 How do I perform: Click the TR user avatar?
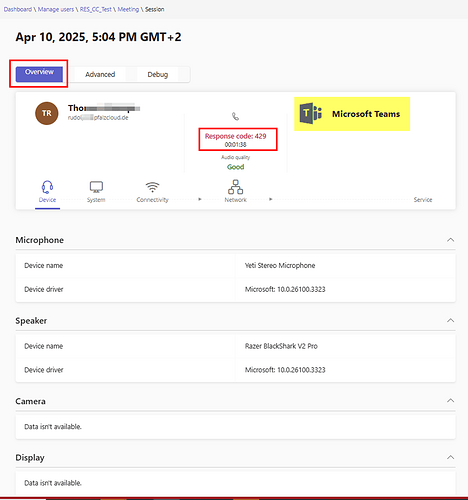coord(47,113)
